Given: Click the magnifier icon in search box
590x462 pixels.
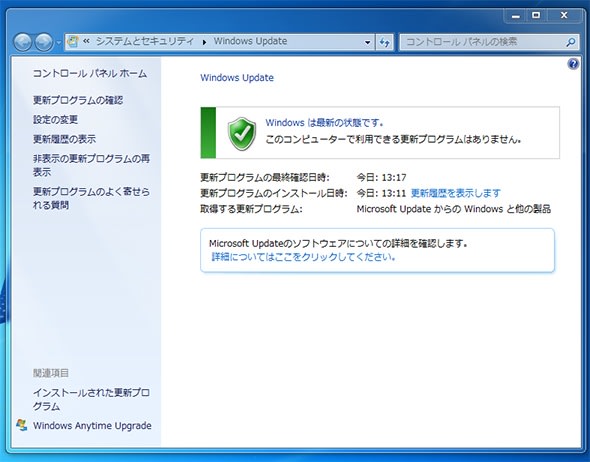Looking at the screenshot, I should point(570,42).
